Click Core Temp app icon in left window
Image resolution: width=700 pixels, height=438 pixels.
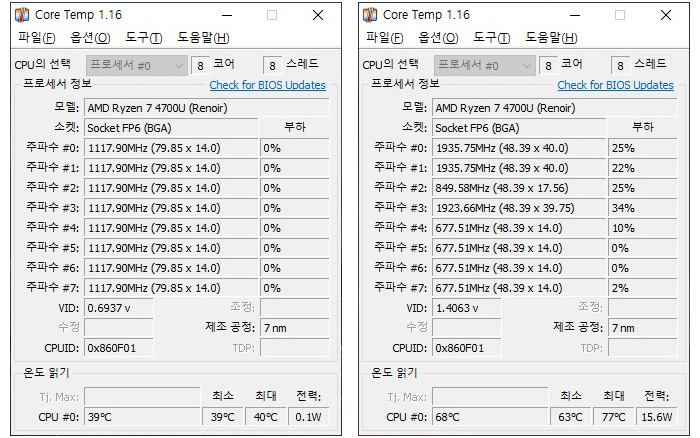point(22,15)
